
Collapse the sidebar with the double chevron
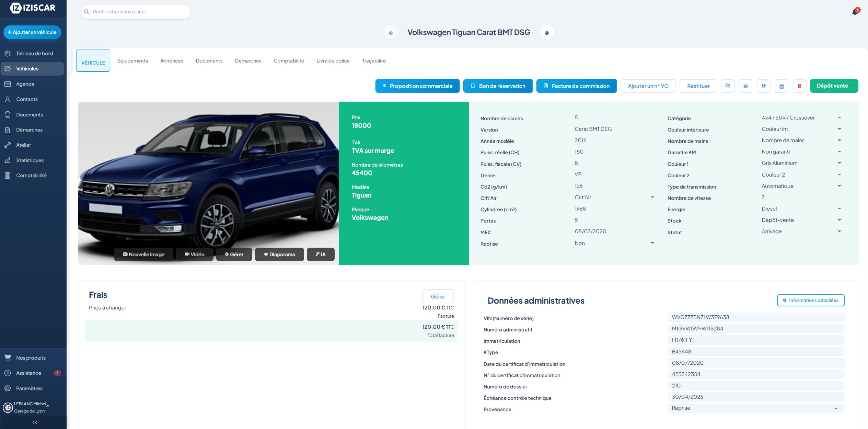[x=35, y=422]
